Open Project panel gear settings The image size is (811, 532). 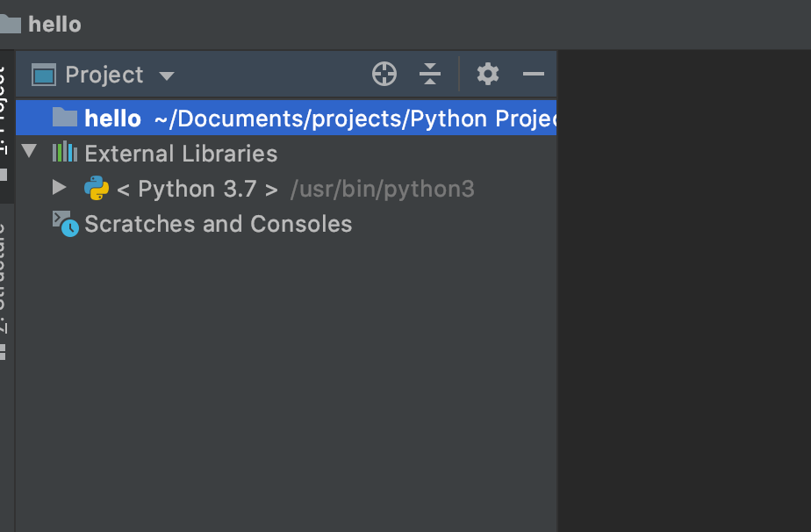click(x=488, y=75)
